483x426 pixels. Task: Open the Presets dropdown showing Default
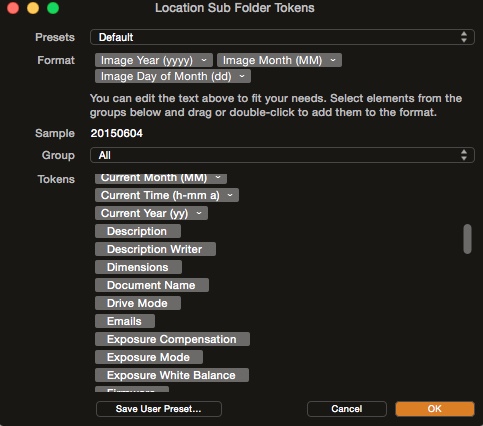click(282, 37)
